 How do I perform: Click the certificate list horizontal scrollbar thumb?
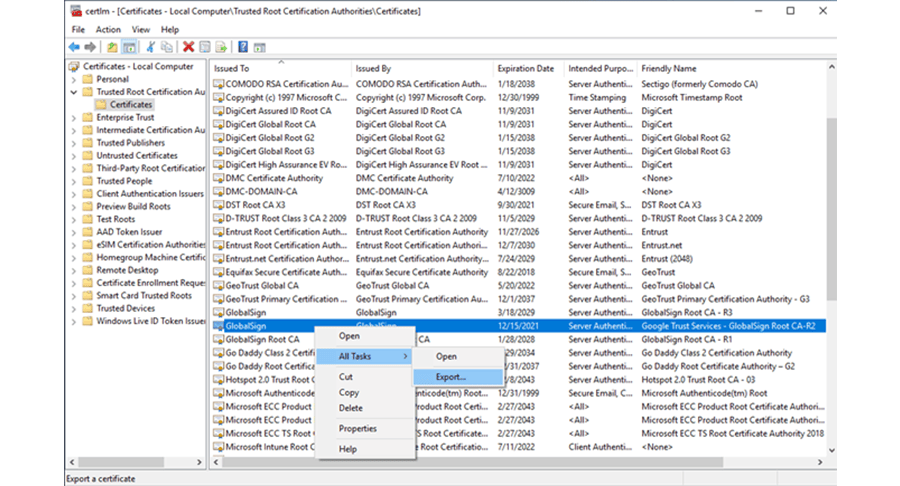tap(472, 462)
